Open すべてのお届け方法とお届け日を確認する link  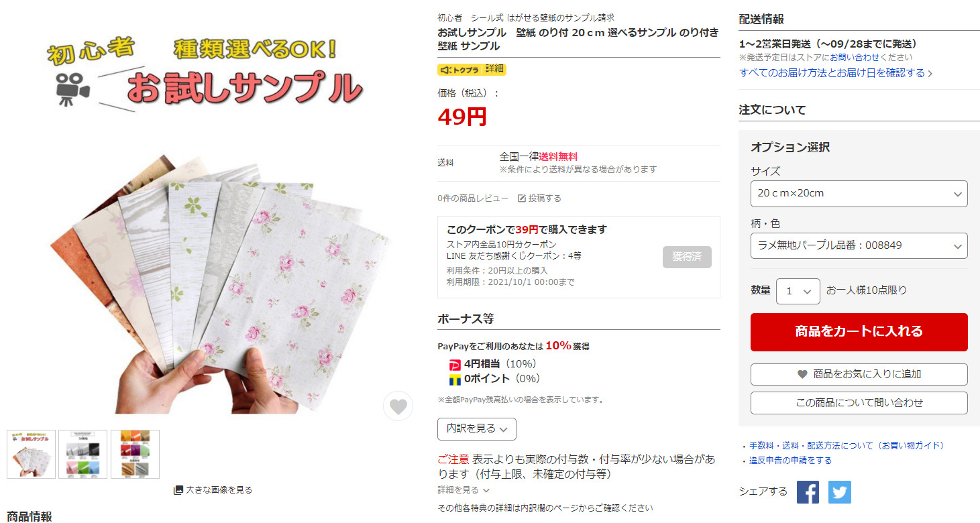coord(836,73)
